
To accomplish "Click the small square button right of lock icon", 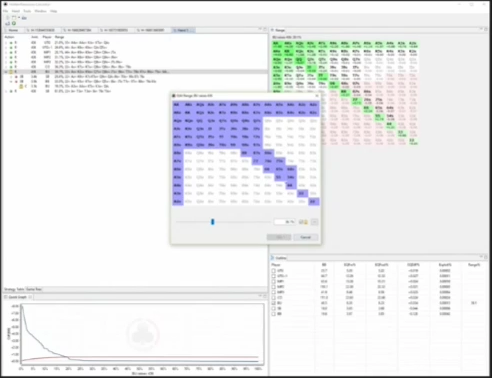I will click(314, 222).
